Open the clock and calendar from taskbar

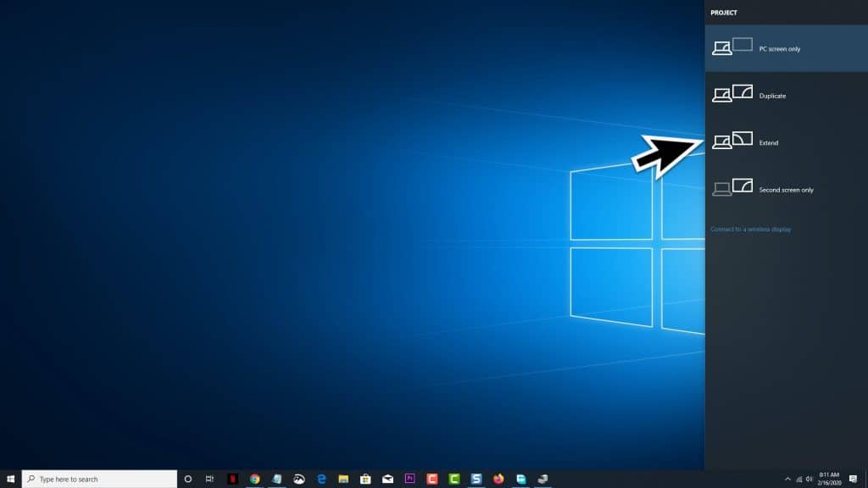coord(828,478)
